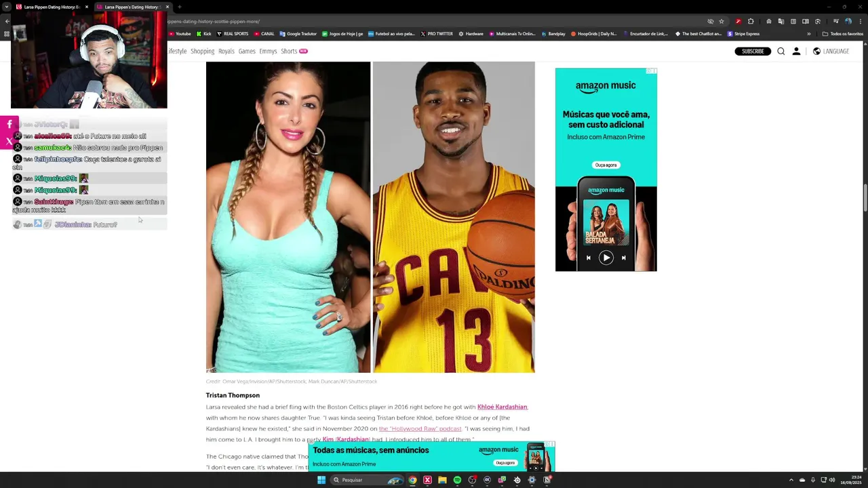This screenshot has width=868, height=488.
Task: Open The best ChatBot bookmark
Action: click(x=698, y=34)
